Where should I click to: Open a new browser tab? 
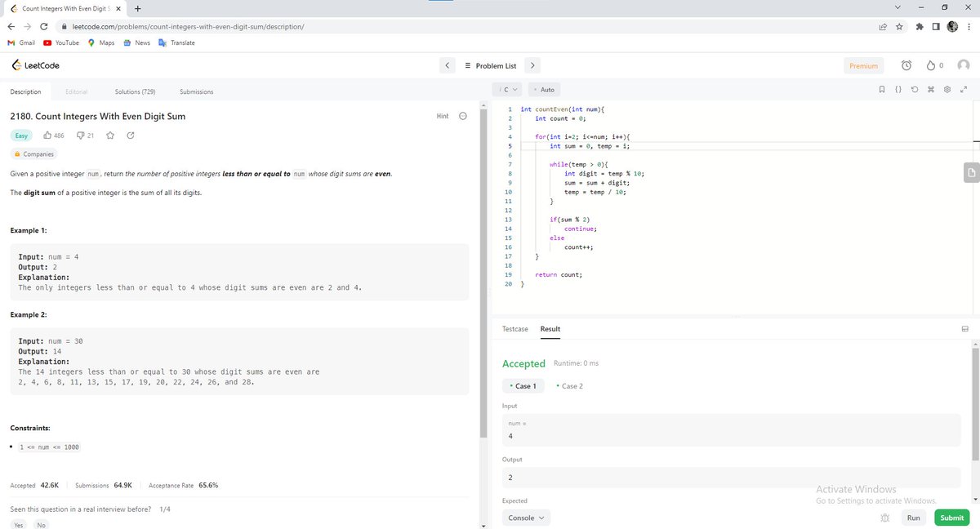(x=137, y=9)
